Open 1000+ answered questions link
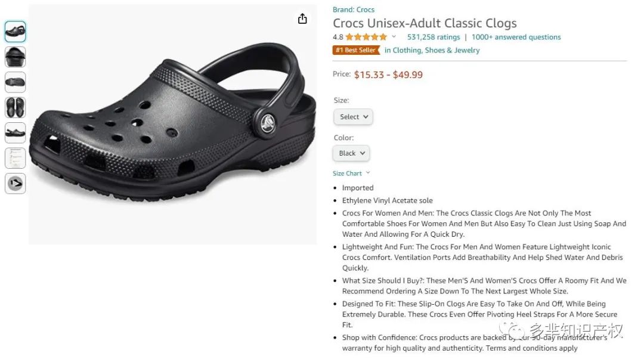 click(516, 37)
